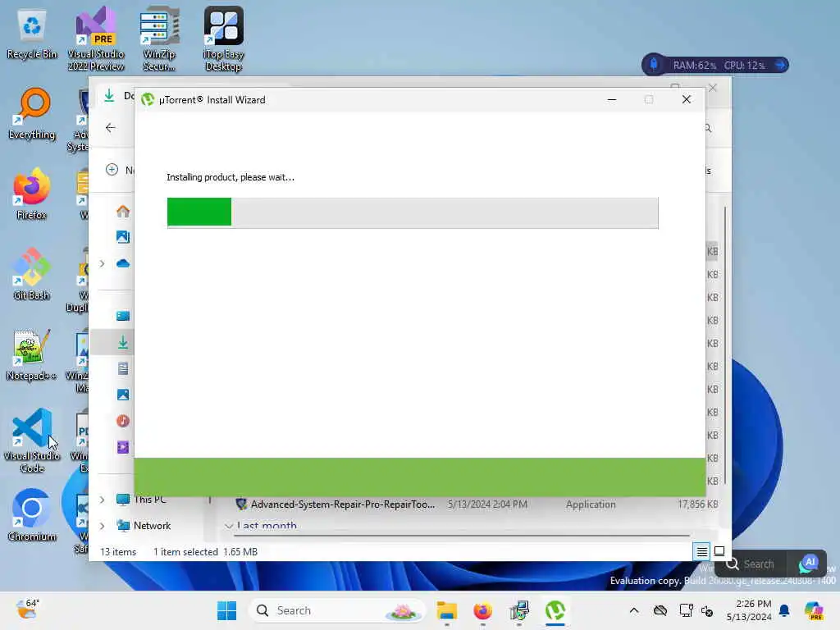Open Music in the Explorer sidebar

(x=123, y=421)
